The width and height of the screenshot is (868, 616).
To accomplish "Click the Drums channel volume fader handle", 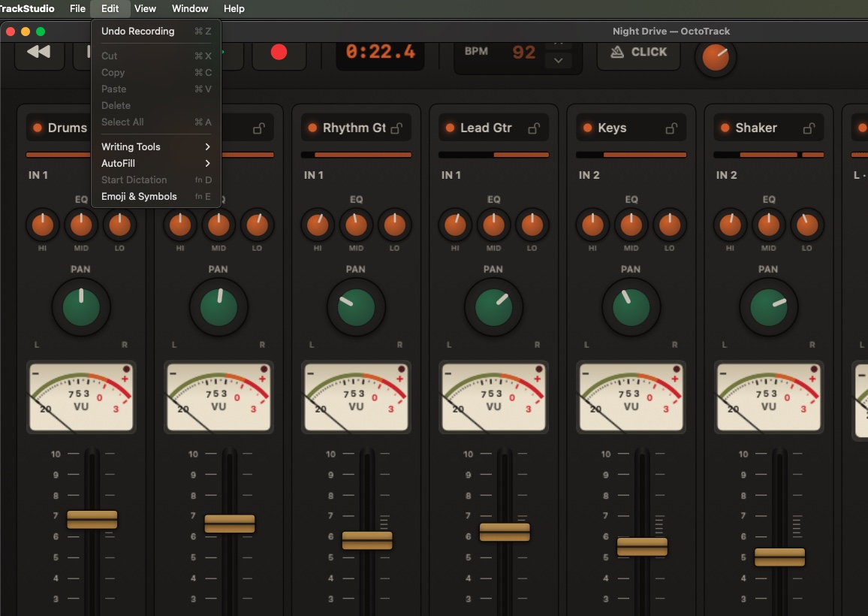I will 92,520.
